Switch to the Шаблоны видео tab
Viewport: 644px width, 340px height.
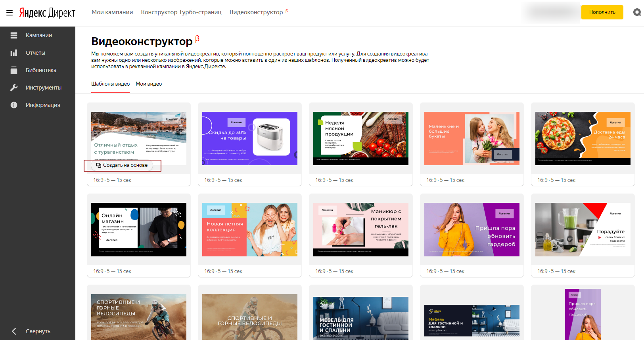pos(111,84)
